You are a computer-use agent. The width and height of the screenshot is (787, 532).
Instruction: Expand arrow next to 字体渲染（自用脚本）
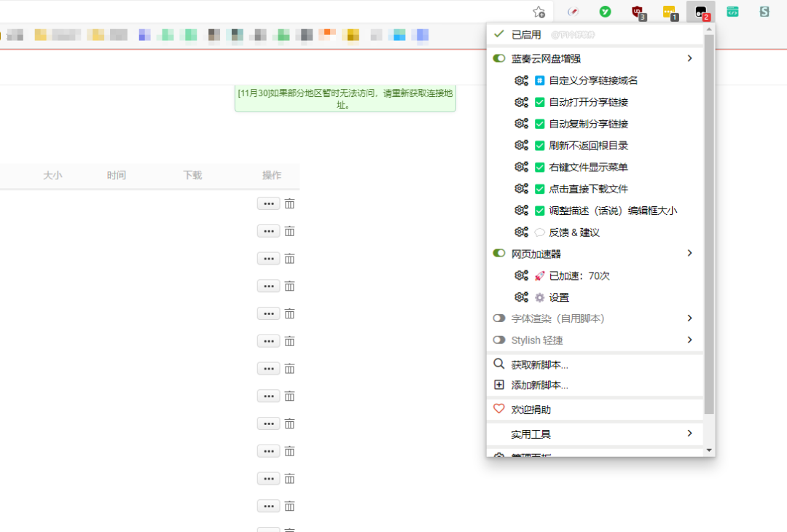pyautogui.click(x=689, y=318)
